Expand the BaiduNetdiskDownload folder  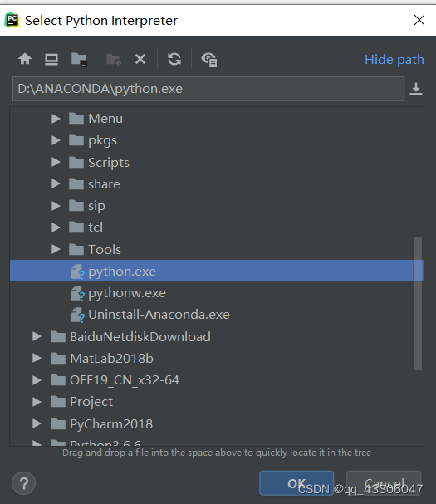point(37,336)
